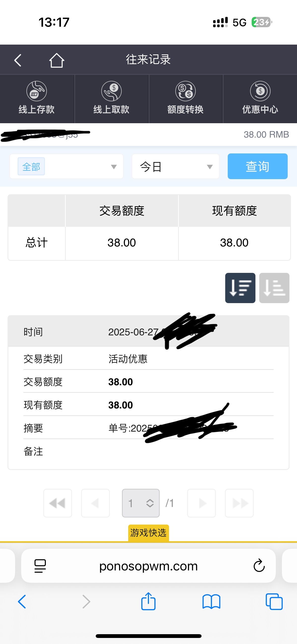The image size is (297, 644).
Task: Toggle ascending sort order icon
Action: click(x=274, y=288)
